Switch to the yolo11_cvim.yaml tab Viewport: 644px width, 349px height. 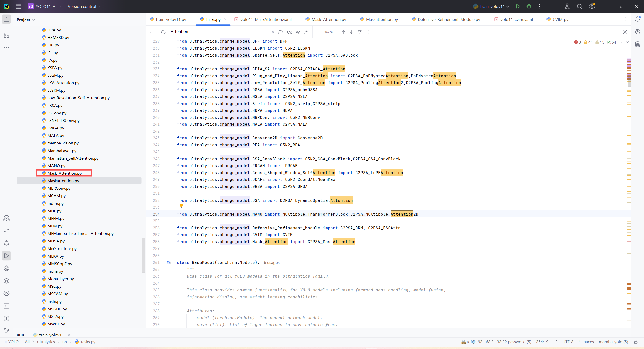tap(516, 19)
